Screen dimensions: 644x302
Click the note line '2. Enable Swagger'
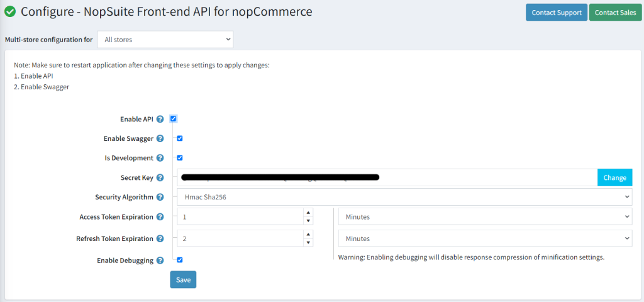(42, 87)
